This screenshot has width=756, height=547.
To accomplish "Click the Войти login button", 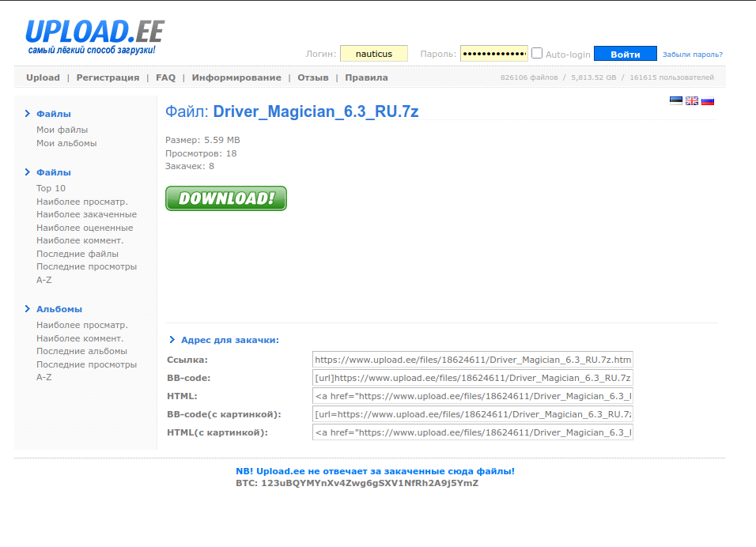I will (x=626, y=54).
